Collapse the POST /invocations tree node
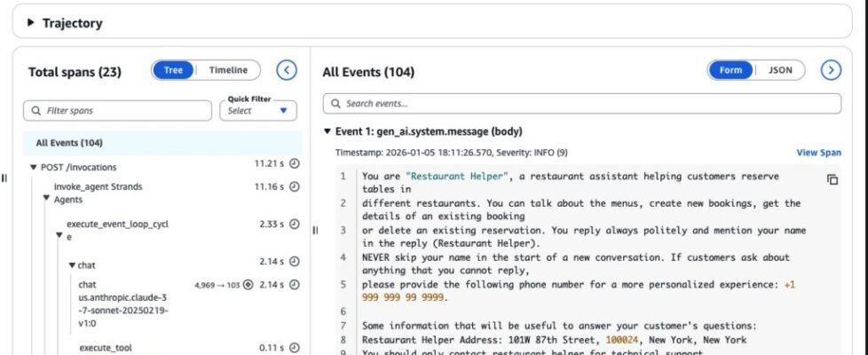 coord(34,167)
